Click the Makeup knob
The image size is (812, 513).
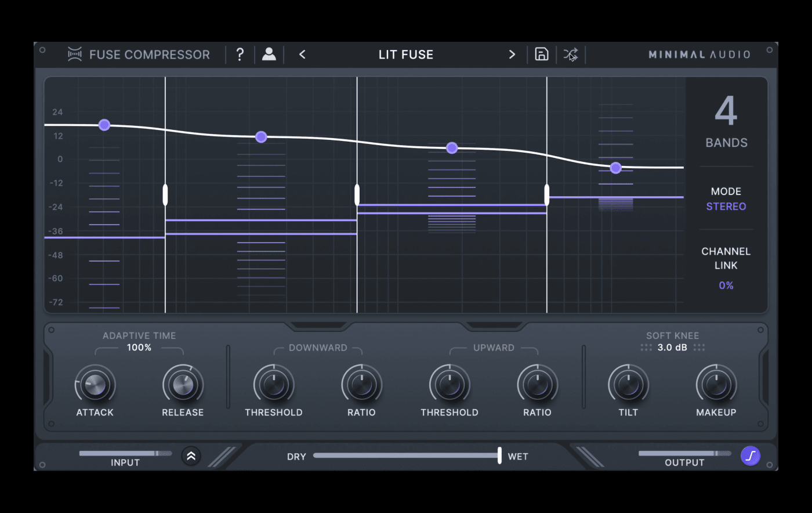pos(716,385)
